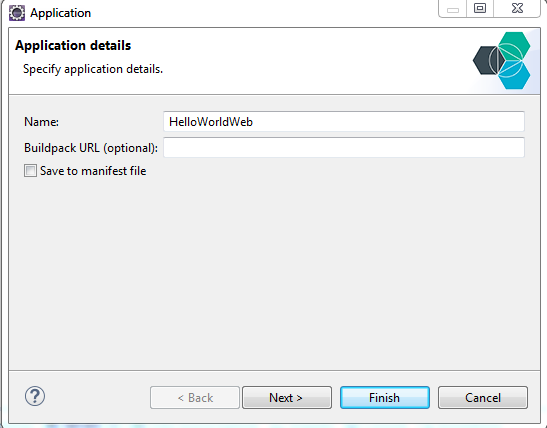
Task: Click the 'Specify application details.' description text
Action: [93, 69]
